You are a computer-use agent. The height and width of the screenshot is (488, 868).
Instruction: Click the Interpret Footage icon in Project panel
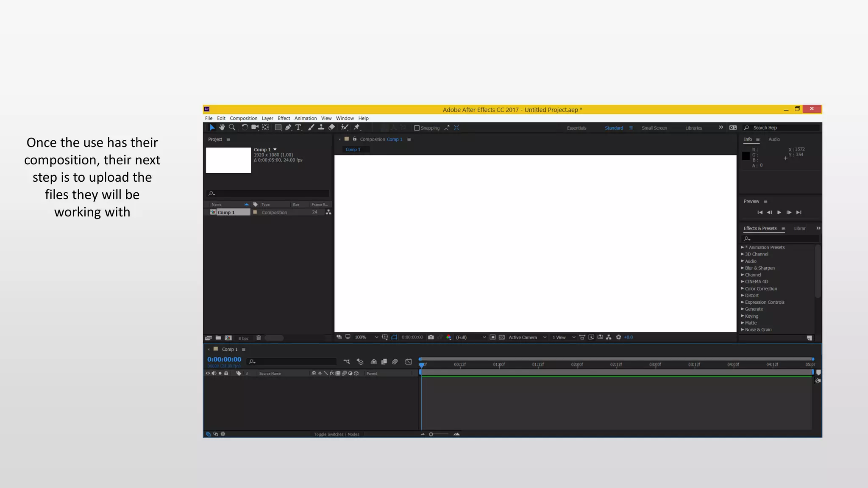coord(208,338)
